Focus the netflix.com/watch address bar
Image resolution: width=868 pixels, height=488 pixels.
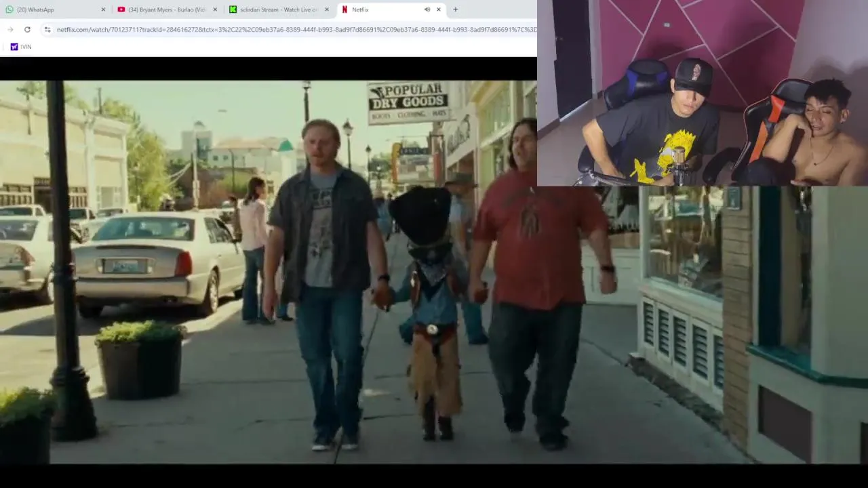point(296,29)
